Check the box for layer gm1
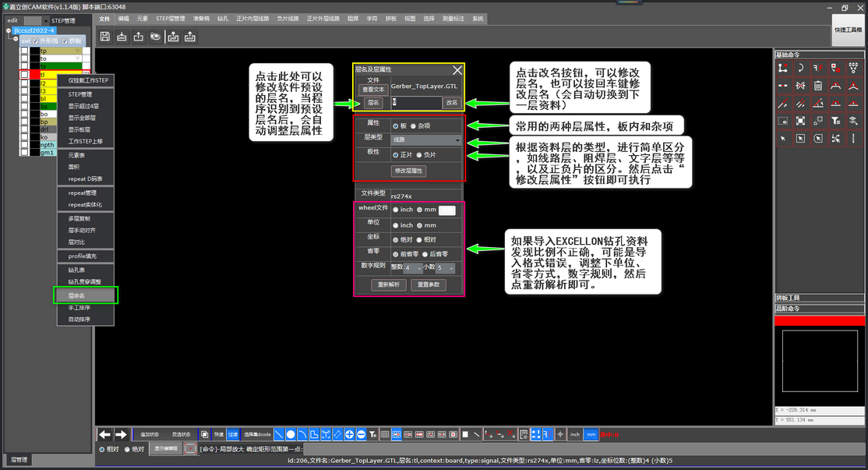Screen dimensions: 868x470 (x=24, y=152)
